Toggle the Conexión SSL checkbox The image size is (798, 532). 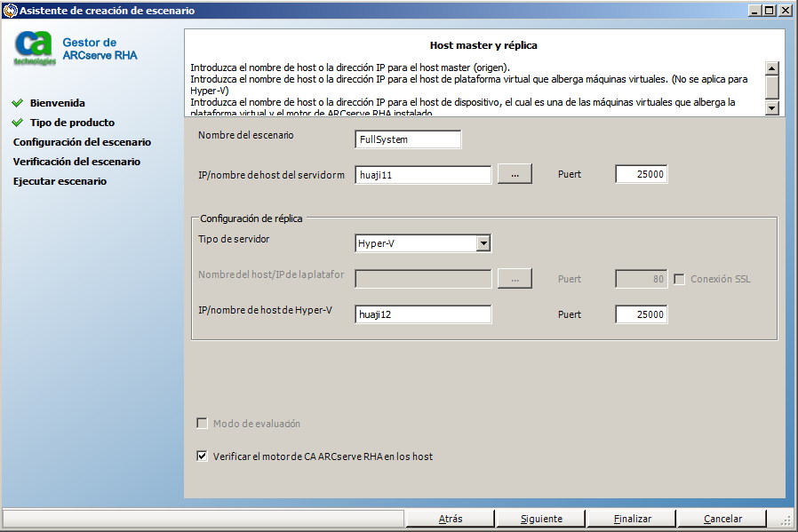(680, 279)
